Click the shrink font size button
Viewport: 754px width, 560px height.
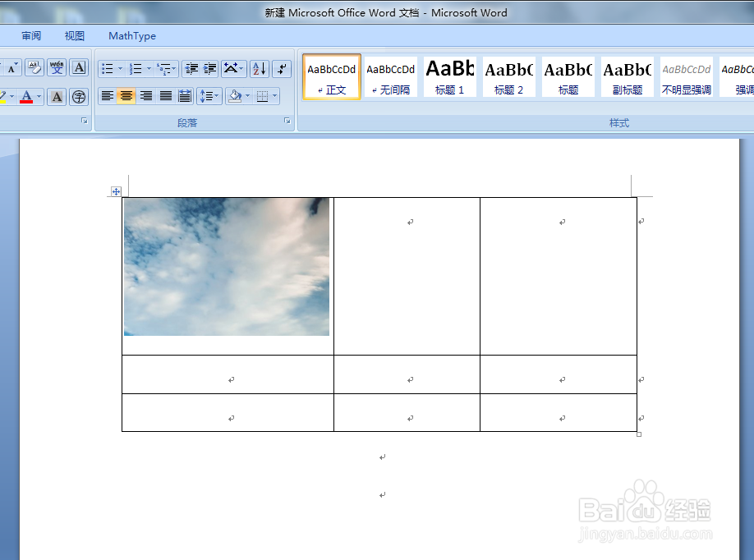coord(12,68)
